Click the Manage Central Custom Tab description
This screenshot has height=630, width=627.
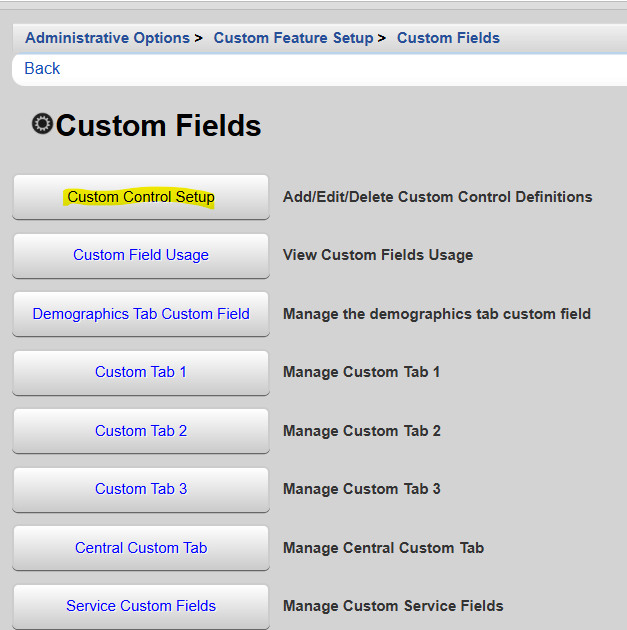tap(383, 548)
